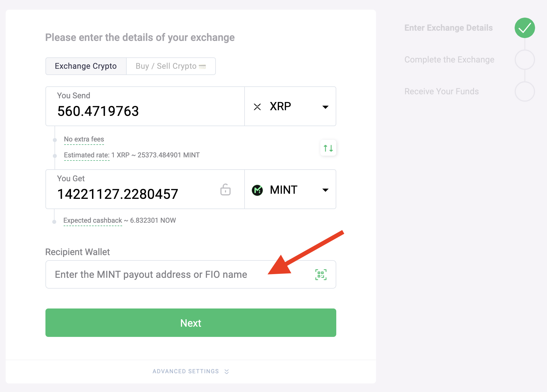The height and width of the screenshot is (392, 547).
Task: Click the Expected cashback link
Action: pos(93,220)
